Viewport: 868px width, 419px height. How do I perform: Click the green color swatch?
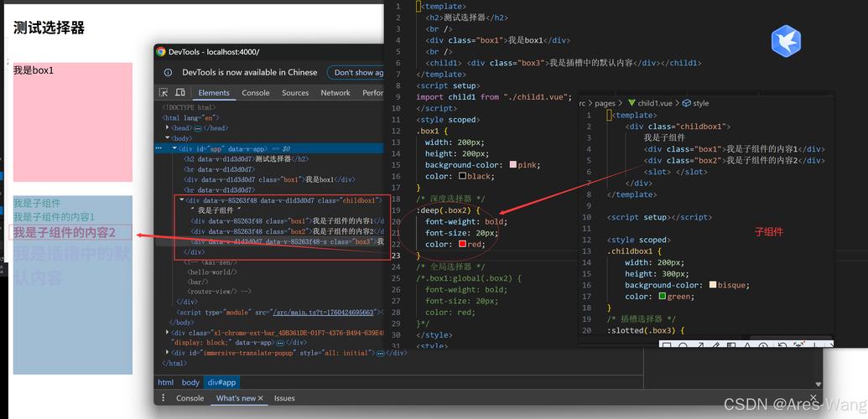pyautogui.click(x=662, y=296)
